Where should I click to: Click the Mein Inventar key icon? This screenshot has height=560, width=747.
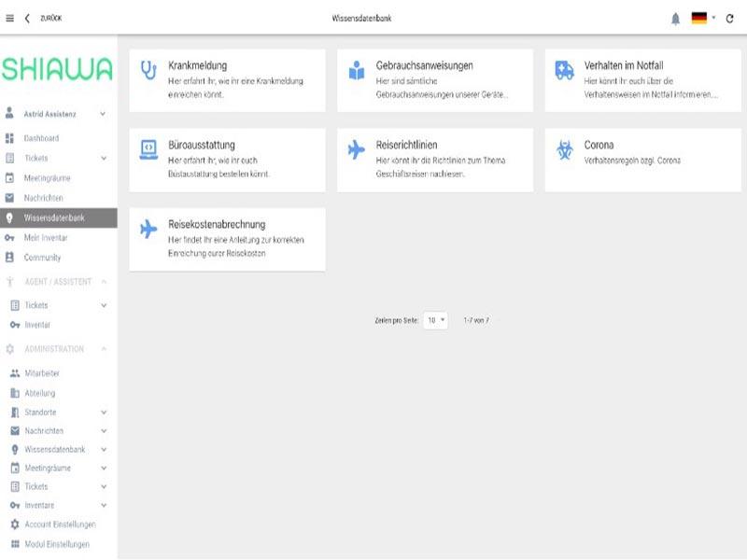coord(9,238)
